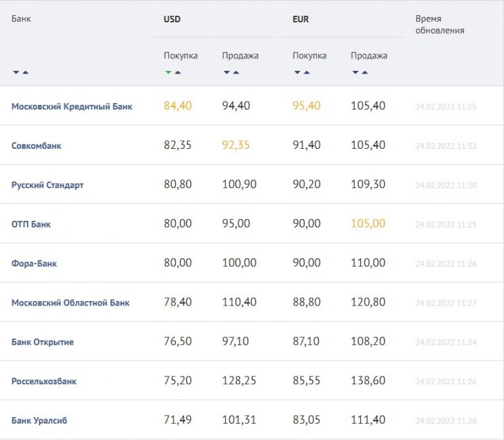Click the EUR Продажа header label
This screenshot has width=504, height=440.
pos(369,56)
